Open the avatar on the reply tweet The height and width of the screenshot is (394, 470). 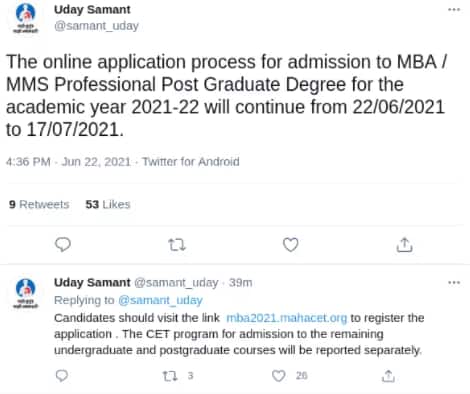coord(26,293)
